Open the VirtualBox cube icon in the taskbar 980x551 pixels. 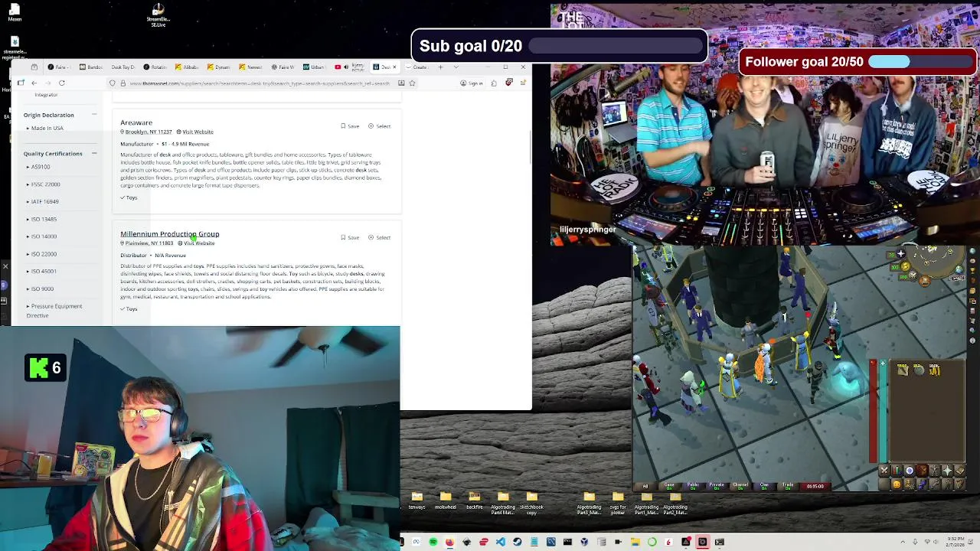584,542
